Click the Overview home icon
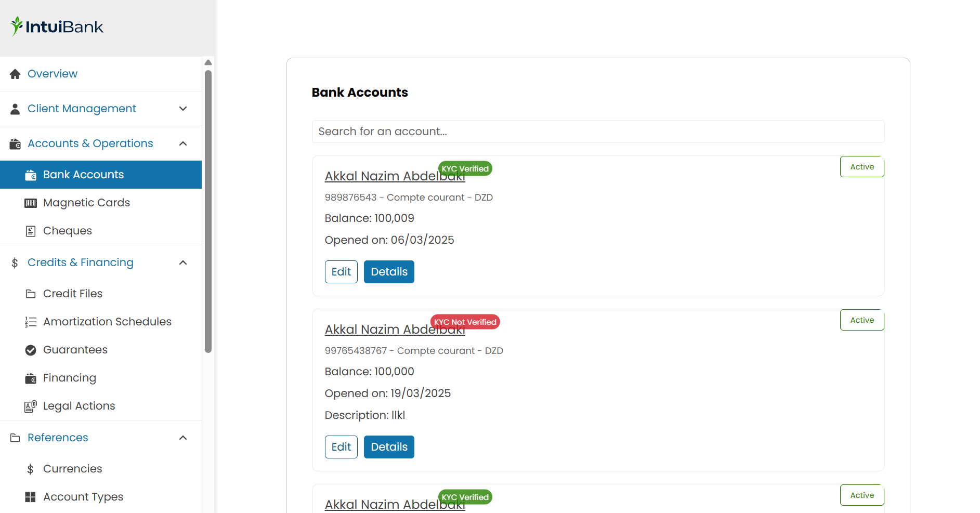The width and height of the screenshot is (980, 513). tap(15, 74)
